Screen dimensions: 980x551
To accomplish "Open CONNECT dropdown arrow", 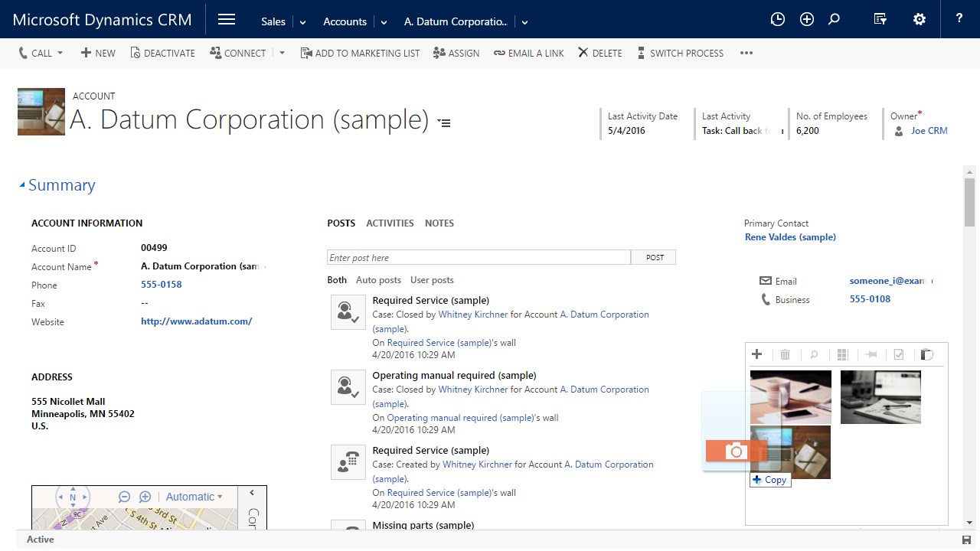I will coord(282,53).
